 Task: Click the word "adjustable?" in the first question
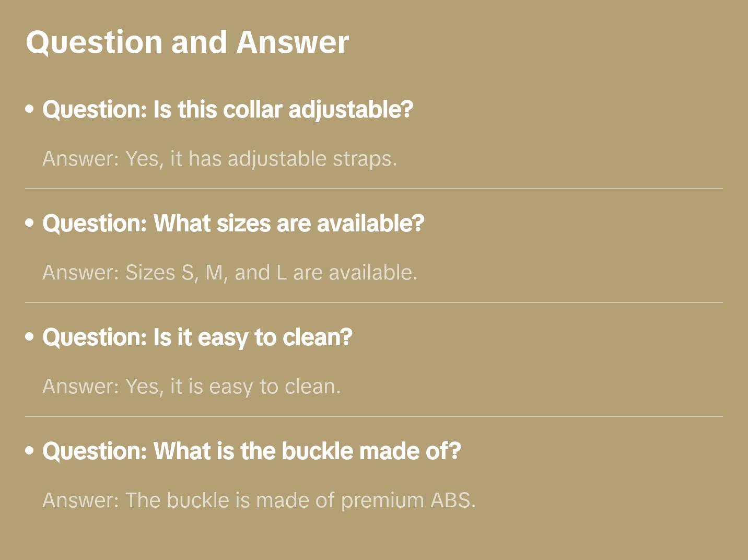(x=351, y=110)
